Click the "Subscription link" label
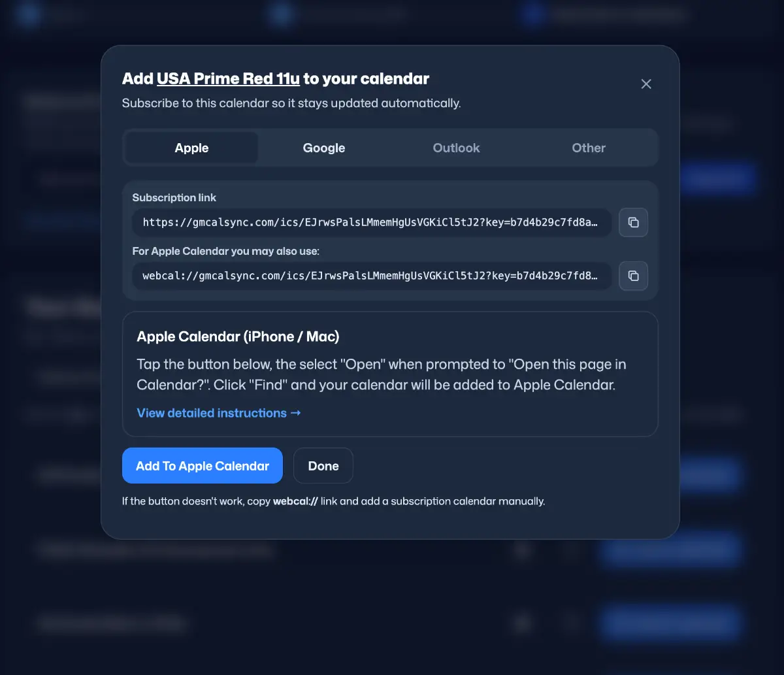Viewport: 784px width, 675px height. click(x=174, y=198)
